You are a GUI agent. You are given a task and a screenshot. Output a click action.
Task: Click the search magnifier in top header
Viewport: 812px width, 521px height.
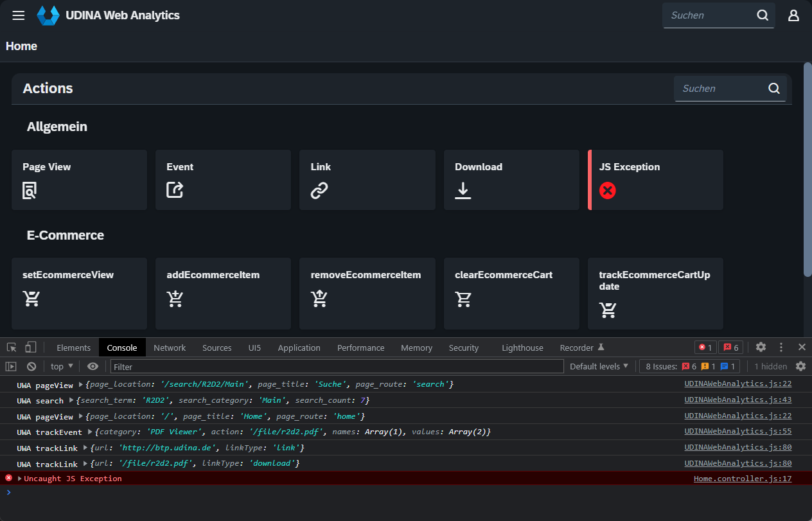click(763, 15)
